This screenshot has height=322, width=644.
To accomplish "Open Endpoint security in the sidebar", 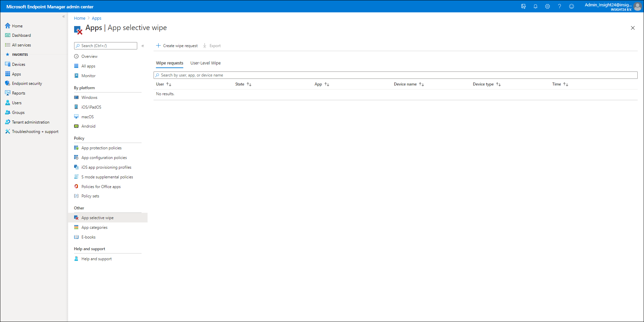I will tap(27, 84).
